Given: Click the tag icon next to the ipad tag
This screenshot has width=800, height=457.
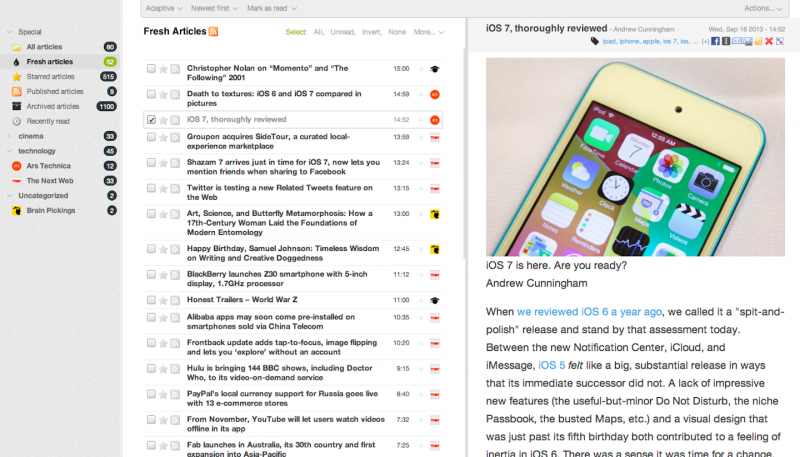Looking at the screenshot, I should point(596,41).
